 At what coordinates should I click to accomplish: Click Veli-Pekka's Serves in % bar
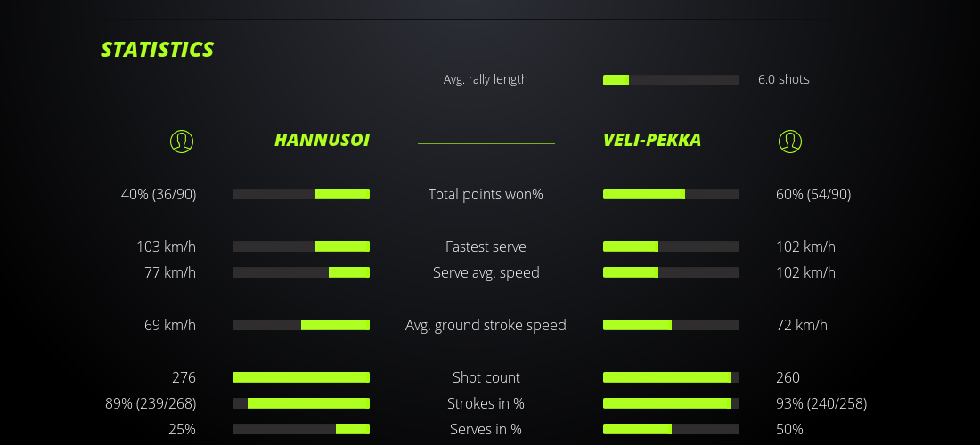click(671, 429)
